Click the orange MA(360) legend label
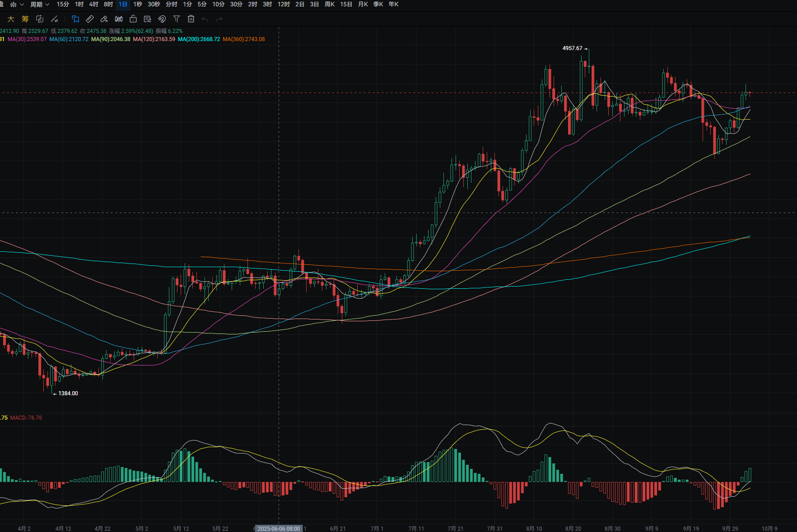797x532 pixels. point(243,39)
